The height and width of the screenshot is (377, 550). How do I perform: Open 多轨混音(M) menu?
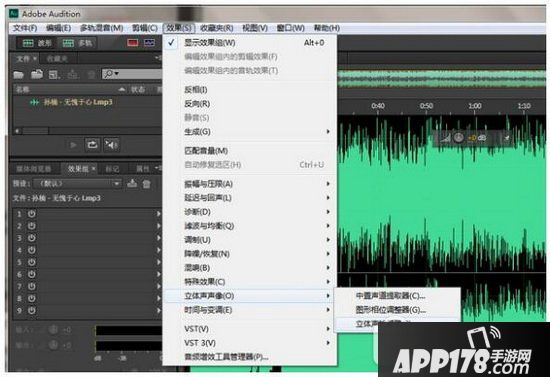101,28
